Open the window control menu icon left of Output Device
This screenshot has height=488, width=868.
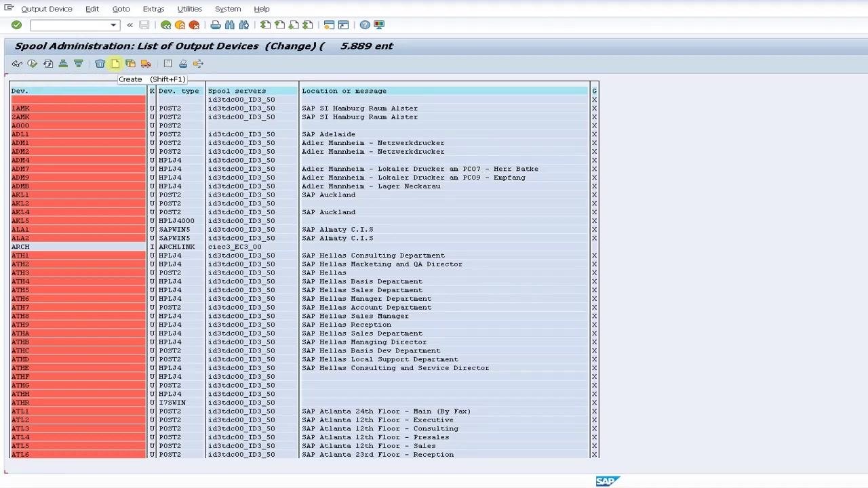9,8
